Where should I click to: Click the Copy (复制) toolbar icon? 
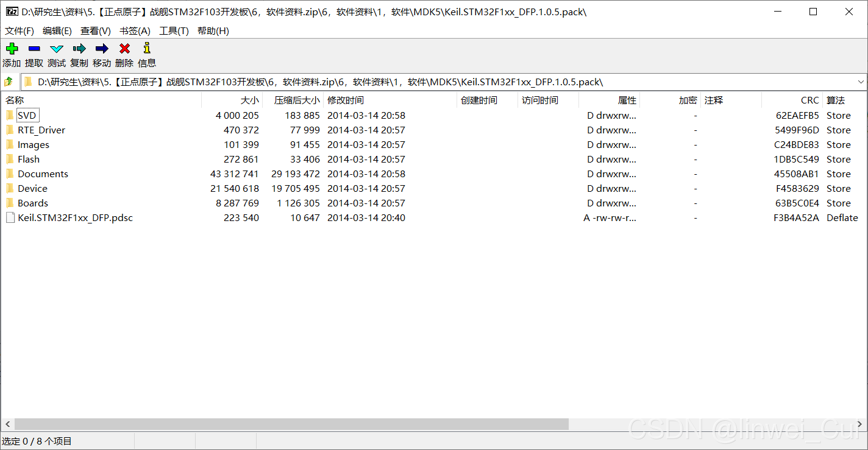[x=79, y=49]
